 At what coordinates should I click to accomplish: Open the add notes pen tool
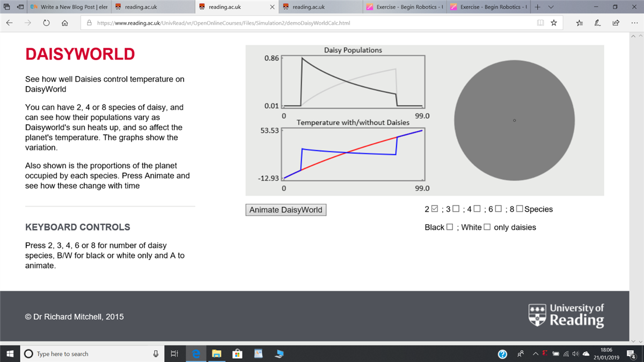coord(597,23)
